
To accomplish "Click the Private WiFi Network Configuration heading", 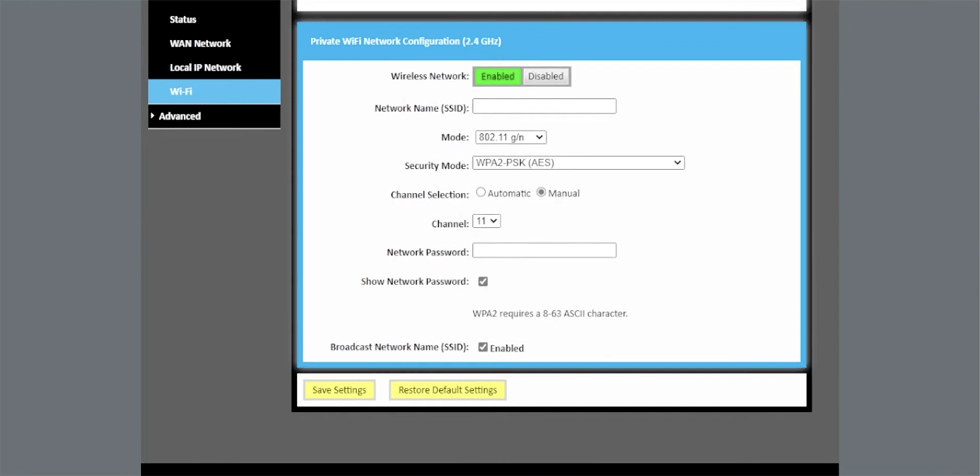I will click(x=405, y=41).
